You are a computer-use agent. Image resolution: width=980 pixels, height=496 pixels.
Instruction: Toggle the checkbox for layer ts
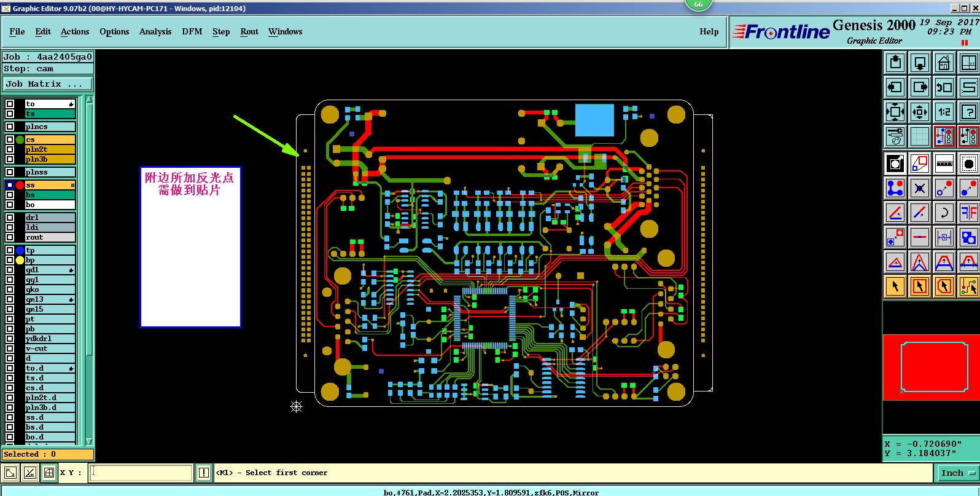tap(10, 114)
